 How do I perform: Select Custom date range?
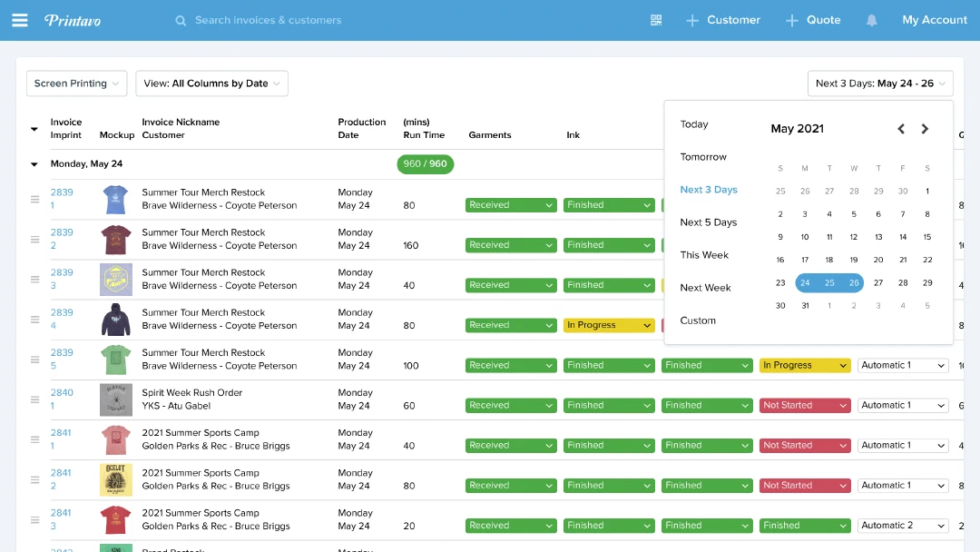pyautogui.click(x=698, y=320)
